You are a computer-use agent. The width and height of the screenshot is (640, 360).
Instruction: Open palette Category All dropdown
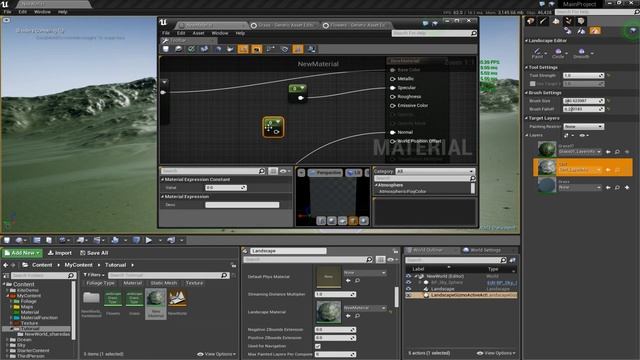[435, 171]
